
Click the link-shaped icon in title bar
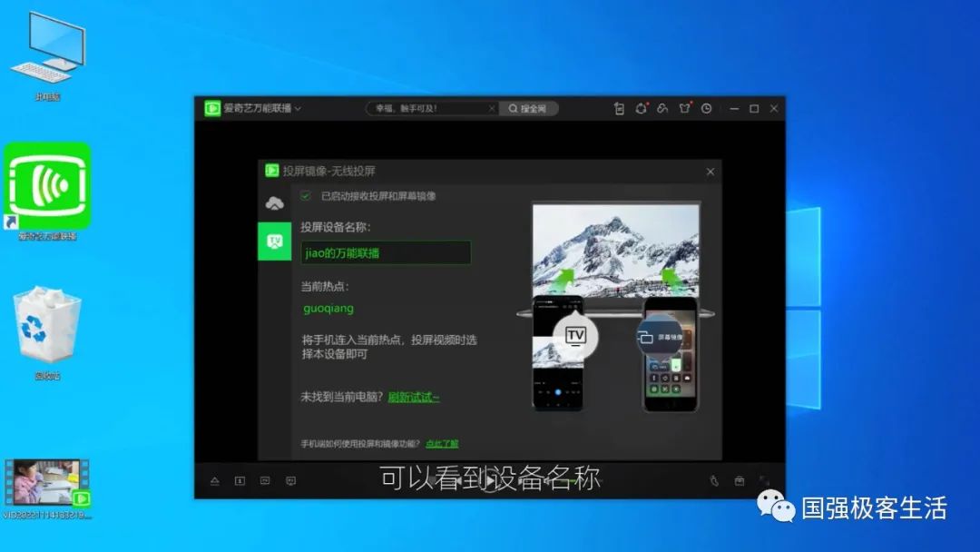662,109
